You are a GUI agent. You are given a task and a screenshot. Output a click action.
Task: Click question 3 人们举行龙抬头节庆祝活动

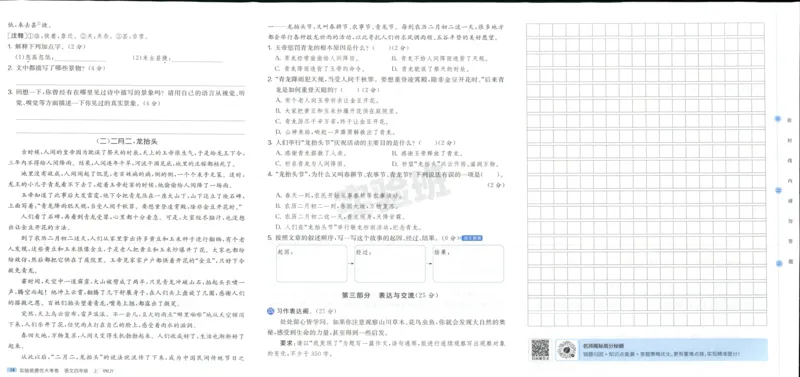coord(361,142)
